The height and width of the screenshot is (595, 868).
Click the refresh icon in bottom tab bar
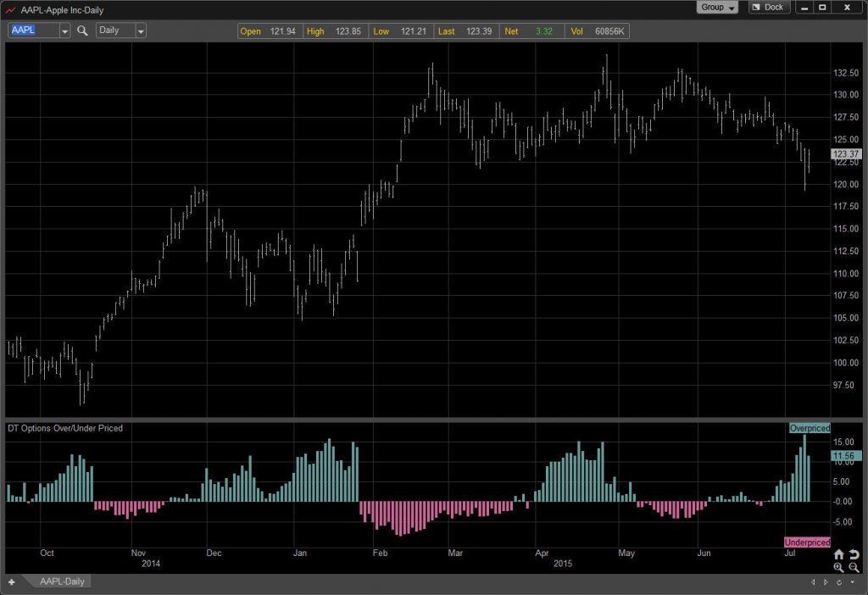[x=839, y=582]
